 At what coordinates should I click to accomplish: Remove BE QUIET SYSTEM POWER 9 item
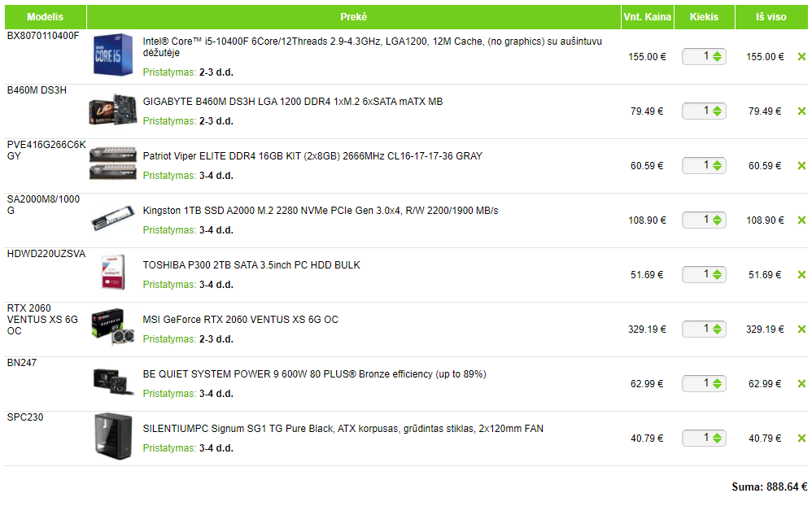pyautogui.click(x=801, y=383)
